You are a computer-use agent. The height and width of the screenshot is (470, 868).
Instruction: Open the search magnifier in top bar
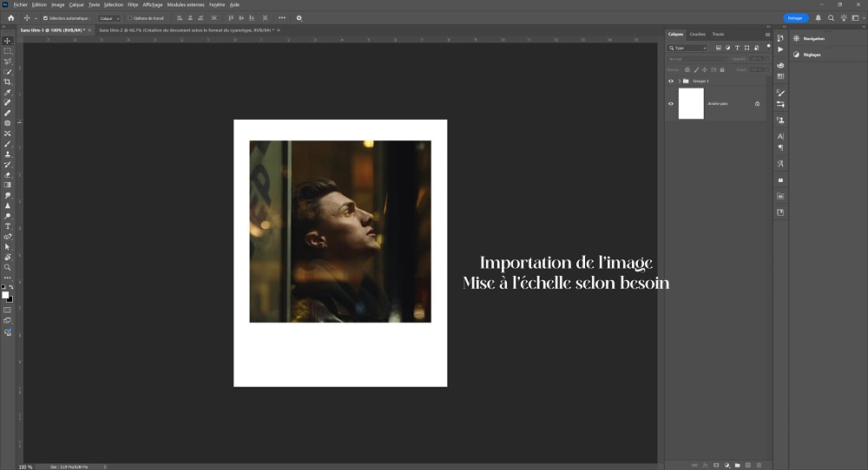(x=831, y=18)
